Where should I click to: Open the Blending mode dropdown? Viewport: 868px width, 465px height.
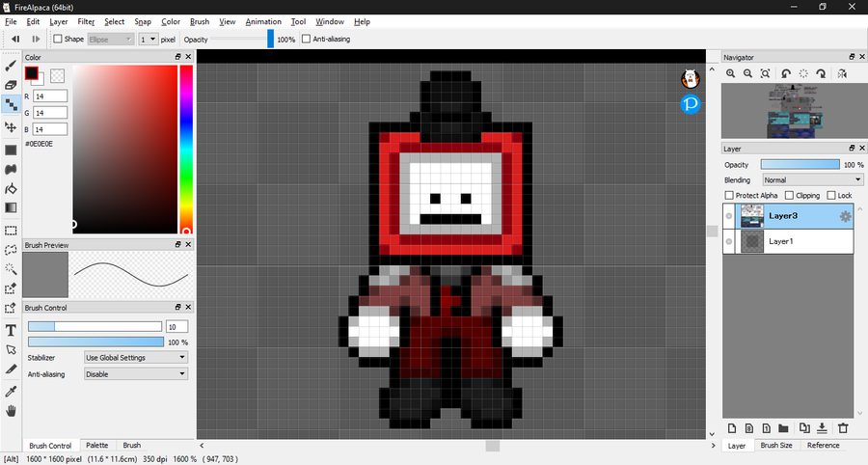(x=813, y=179)
